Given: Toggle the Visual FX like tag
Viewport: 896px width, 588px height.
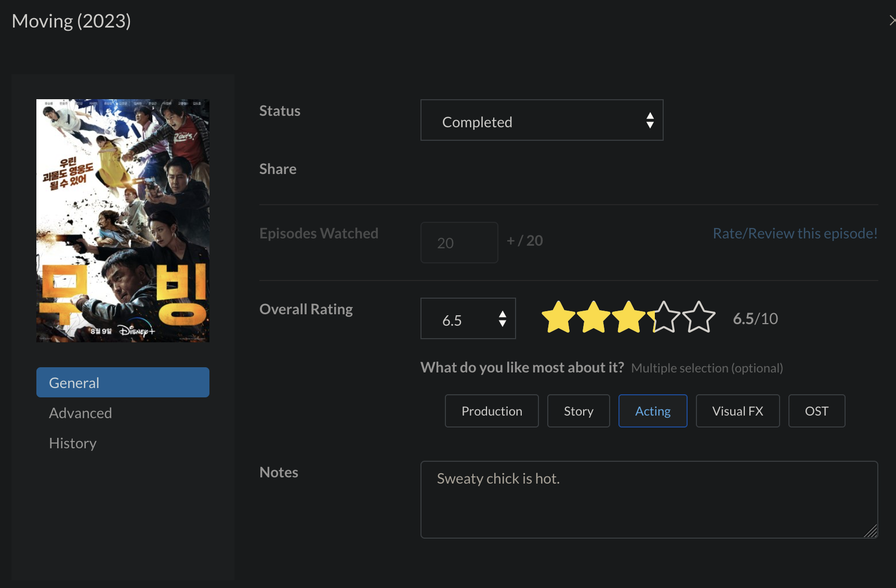Looking at the screenshot, I should click(x=737, y=411).
